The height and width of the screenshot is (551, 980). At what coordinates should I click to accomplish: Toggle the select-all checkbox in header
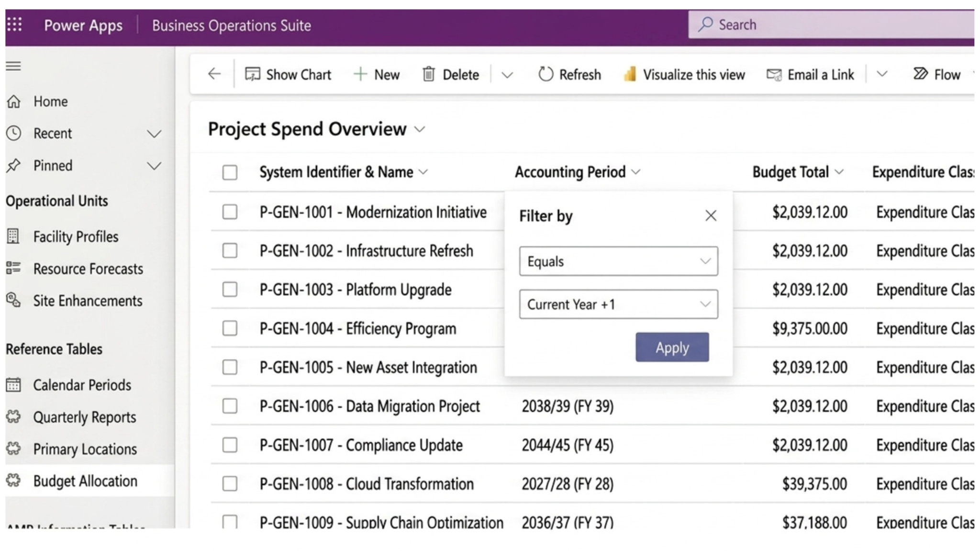pyautogui.click(x=230, y=172)
